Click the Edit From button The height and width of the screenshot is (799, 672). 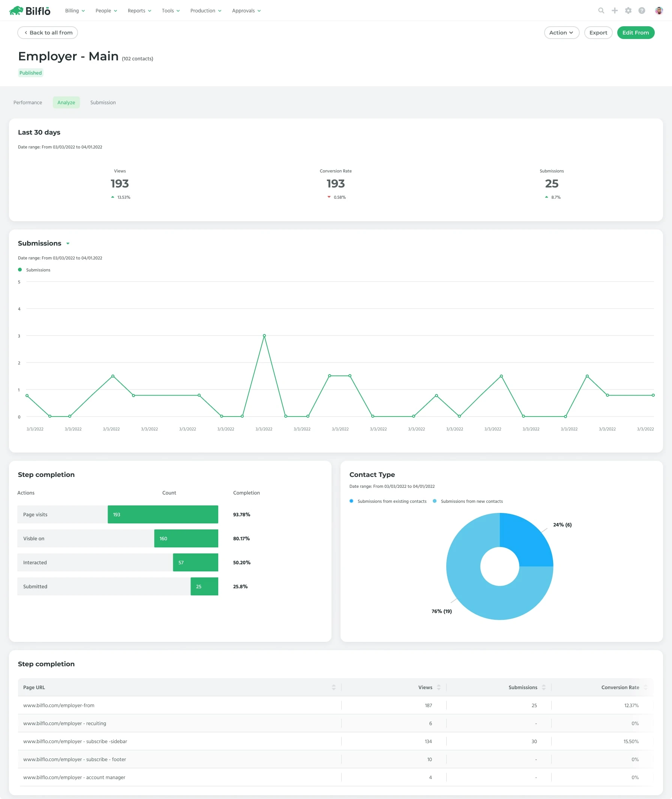[635, 33]
